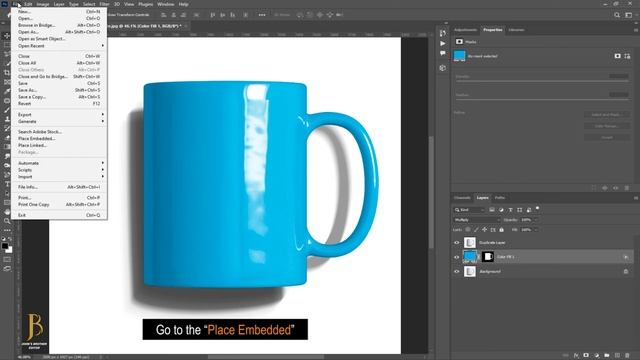
Task: Select the Move tool in the toolbar
Action: point(7,36)
